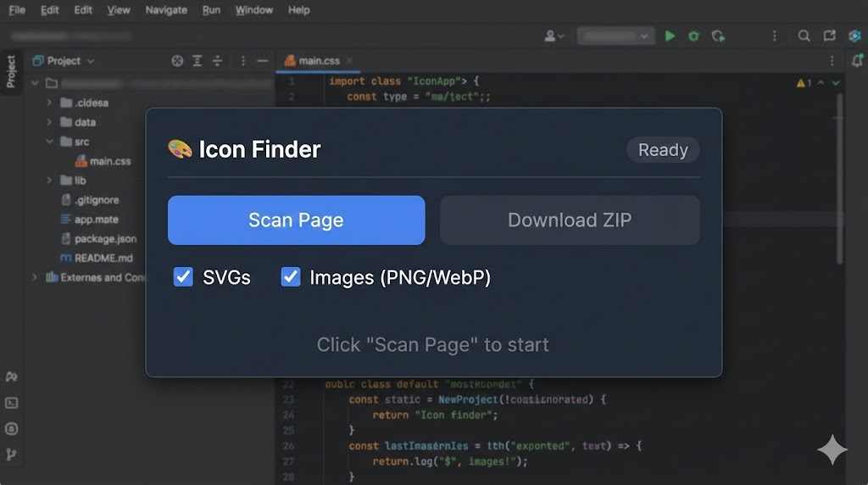Click the Download ZIP button
The width and height of the screenshot is (868, 485).
click(x=569, y=220)
